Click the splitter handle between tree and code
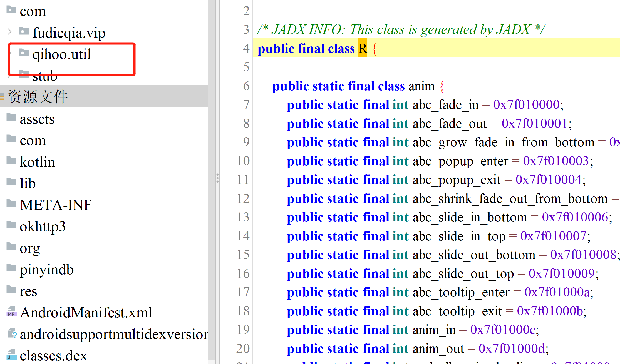 tap(217, 178)
